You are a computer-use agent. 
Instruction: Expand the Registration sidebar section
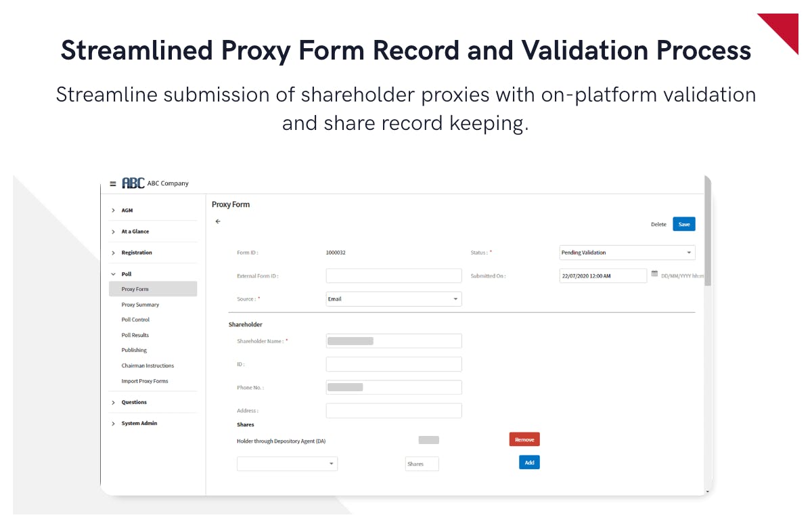pyautogui.click(x=137, y=252)
